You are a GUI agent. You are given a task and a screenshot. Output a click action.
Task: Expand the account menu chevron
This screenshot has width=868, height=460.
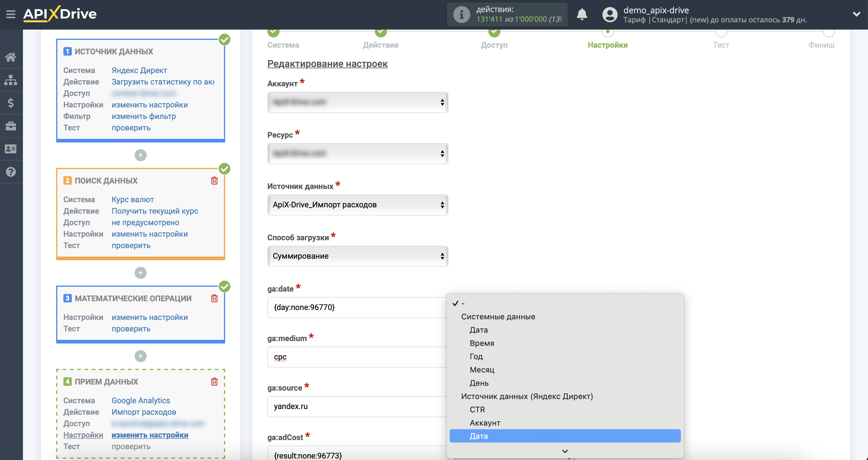(856, 14)
